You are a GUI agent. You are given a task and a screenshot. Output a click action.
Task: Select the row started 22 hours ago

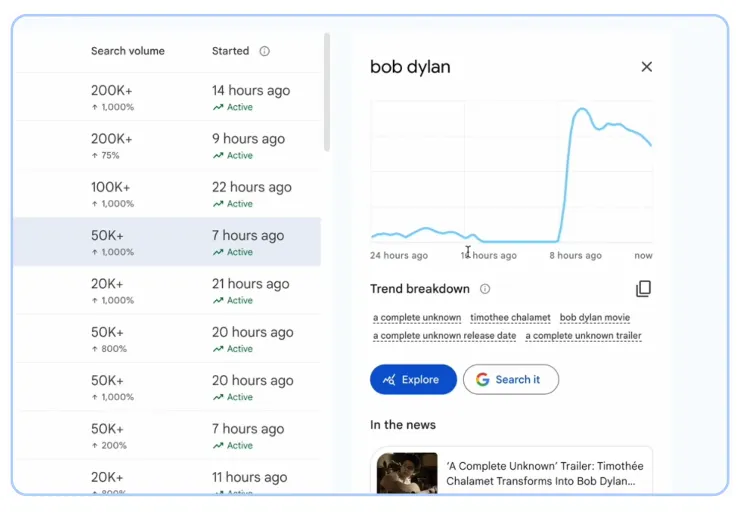click(x=168, y=194)
